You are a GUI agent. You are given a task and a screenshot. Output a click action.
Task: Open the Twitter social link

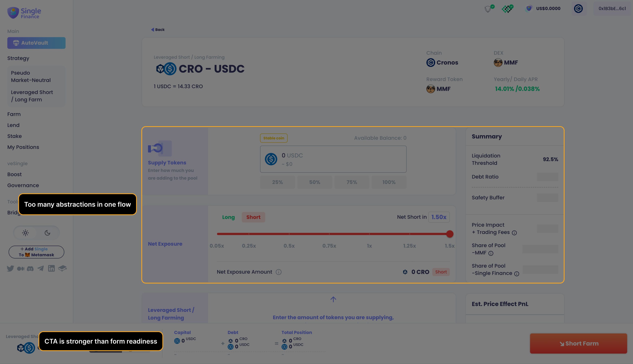click(10, 269)
